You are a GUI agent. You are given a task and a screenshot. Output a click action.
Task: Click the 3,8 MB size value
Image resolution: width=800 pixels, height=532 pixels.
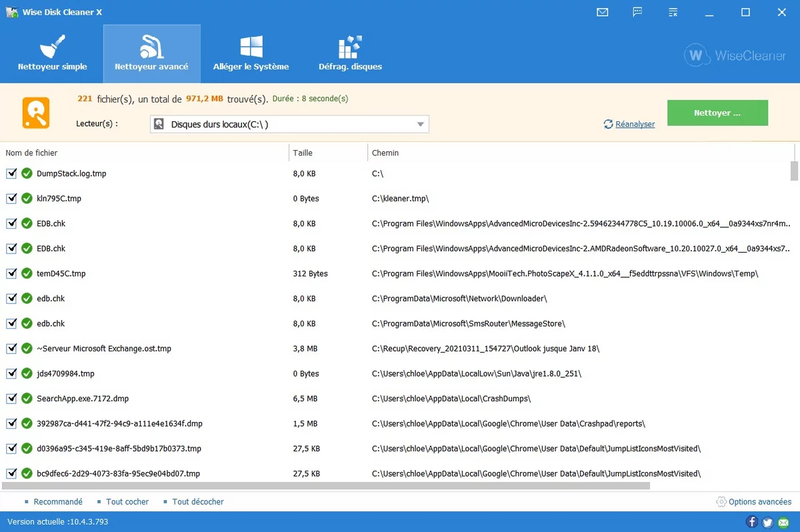pyautogui.click(x=305, y=349)
